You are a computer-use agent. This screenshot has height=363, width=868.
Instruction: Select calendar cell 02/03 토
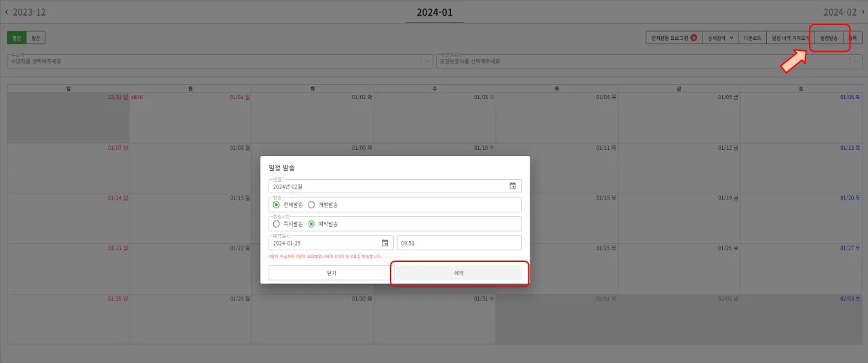[801, 319]
